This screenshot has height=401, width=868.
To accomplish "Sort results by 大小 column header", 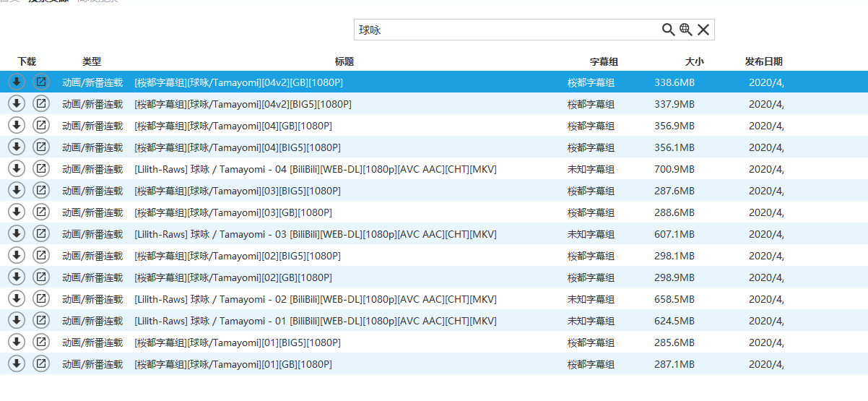I will (x=694, y=62).
